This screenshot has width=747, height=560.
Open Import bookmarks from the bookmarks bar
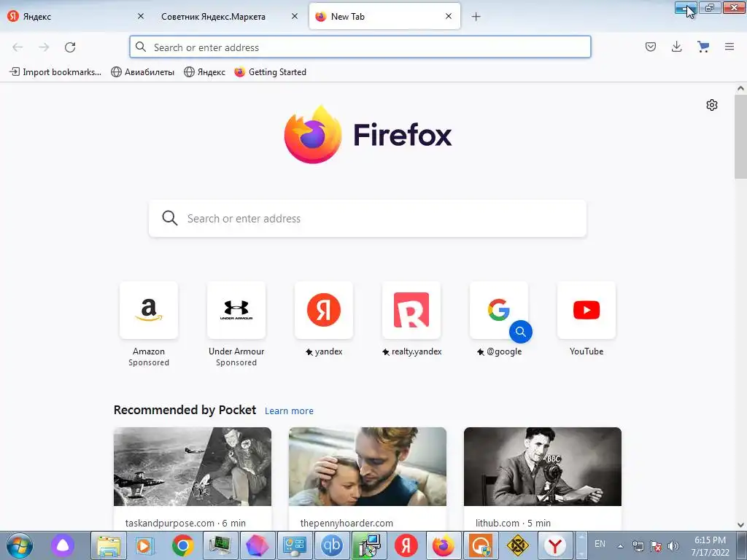coord(55,72)
